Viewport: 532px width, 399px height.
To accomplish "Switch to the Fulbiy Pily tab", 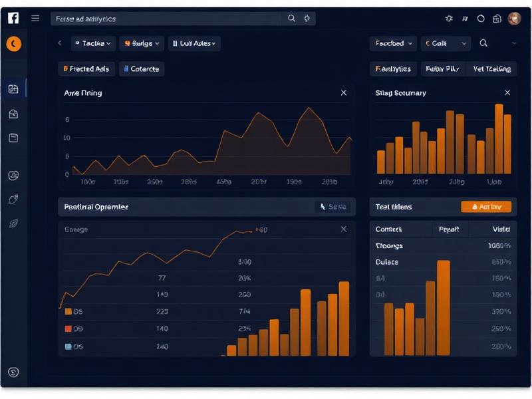I will point(443,69).
